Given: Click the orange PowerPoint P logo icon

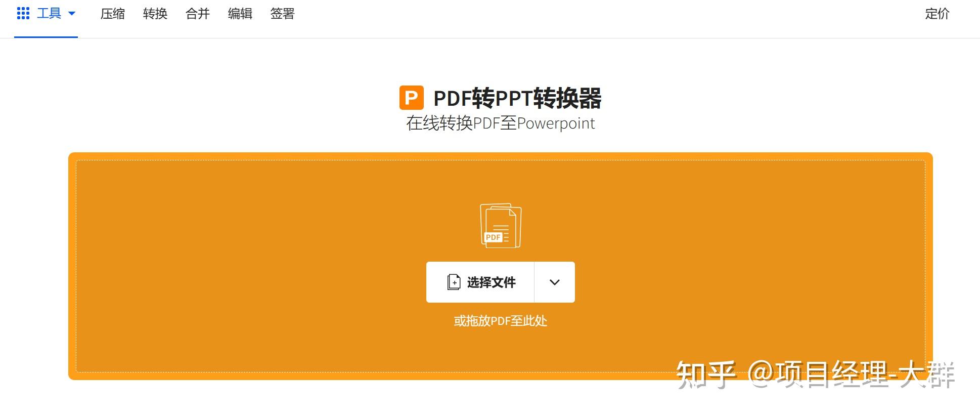Looking at the screenshot, I should (412, 98).
